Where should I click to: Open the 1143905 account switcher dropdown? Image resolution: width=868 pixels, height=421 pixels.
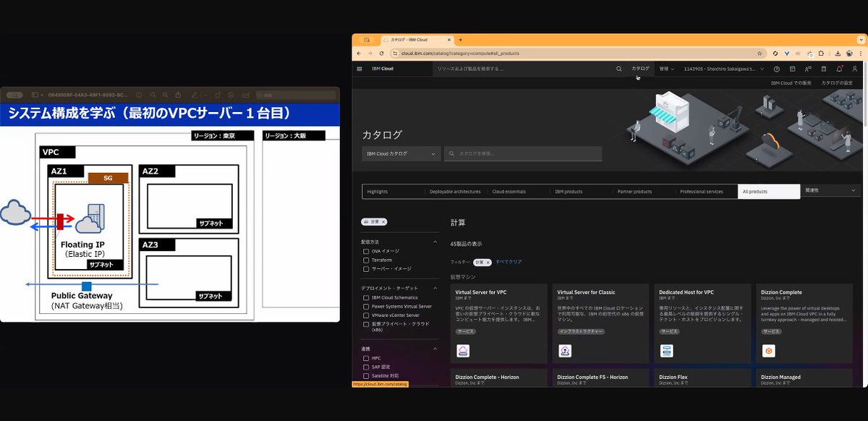723,69
